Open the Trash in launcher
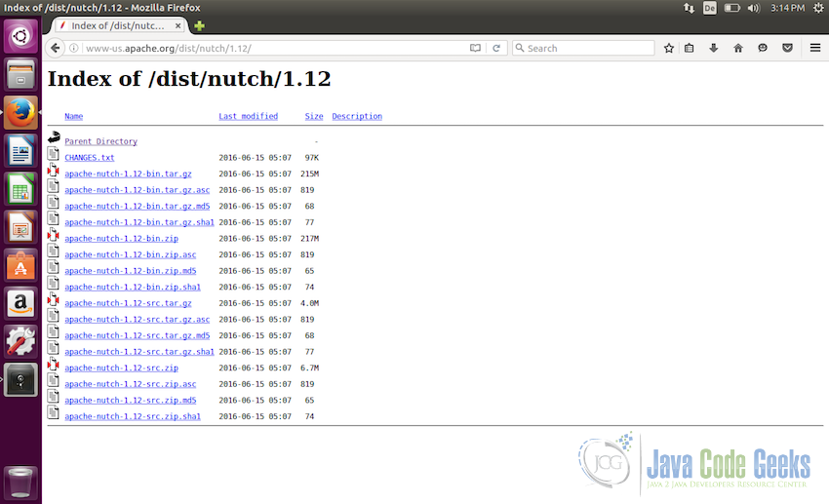This screenshot has width=829, height=504. (x=20, y=482)
